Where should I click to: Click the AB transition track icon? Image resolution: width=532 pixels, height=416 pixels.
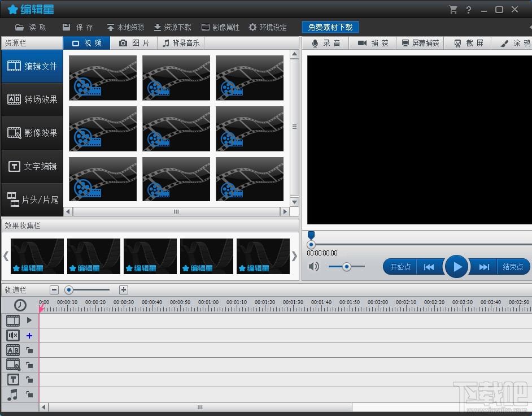13,350
